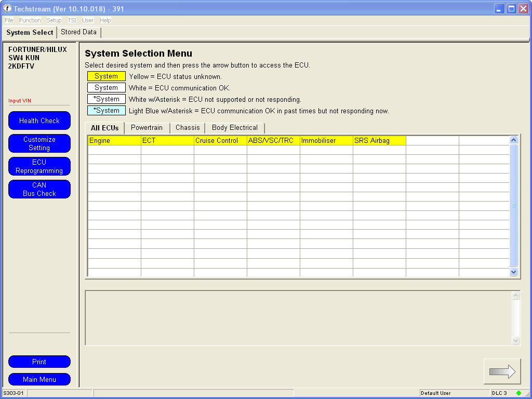Click the ECU table vertical scrollbar thumb
Screen dimensions: 532x399
pyautogui.click(x=514, y=205)
